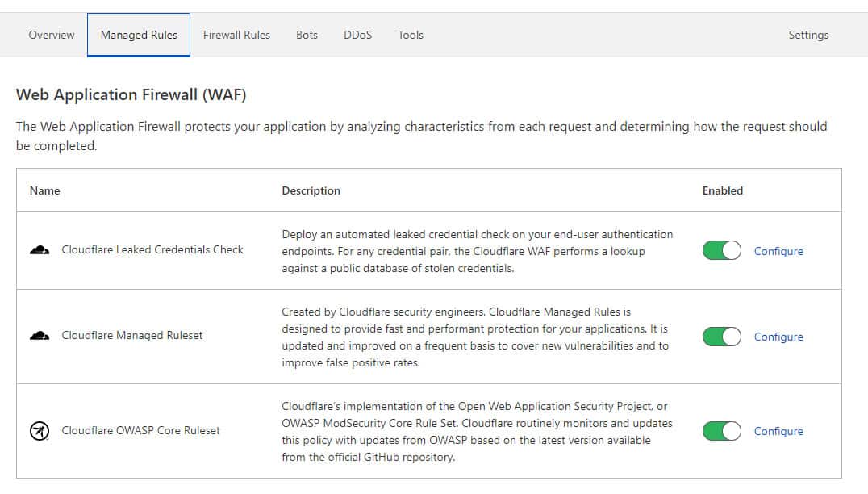Click the Managed Ruleset description paragraph
Viewport: 868px width, 494px height.
click(x=475, y=337)
